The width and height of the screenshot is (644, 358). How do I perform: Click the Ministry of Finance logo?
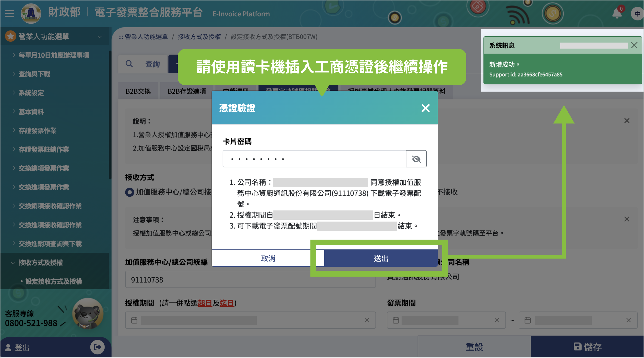coord(31,13)
